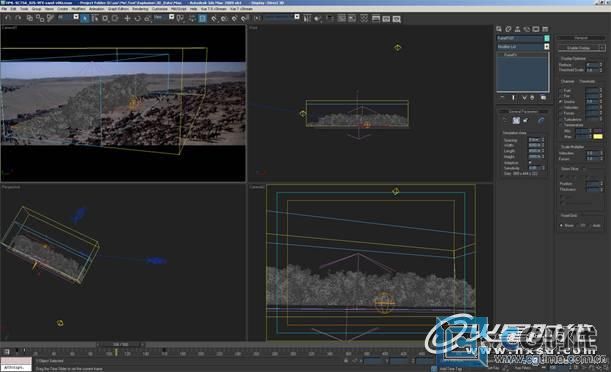Click the Spacing value field
The height and width of the screenshot is (372, 611).
click(x=534, y=139)
